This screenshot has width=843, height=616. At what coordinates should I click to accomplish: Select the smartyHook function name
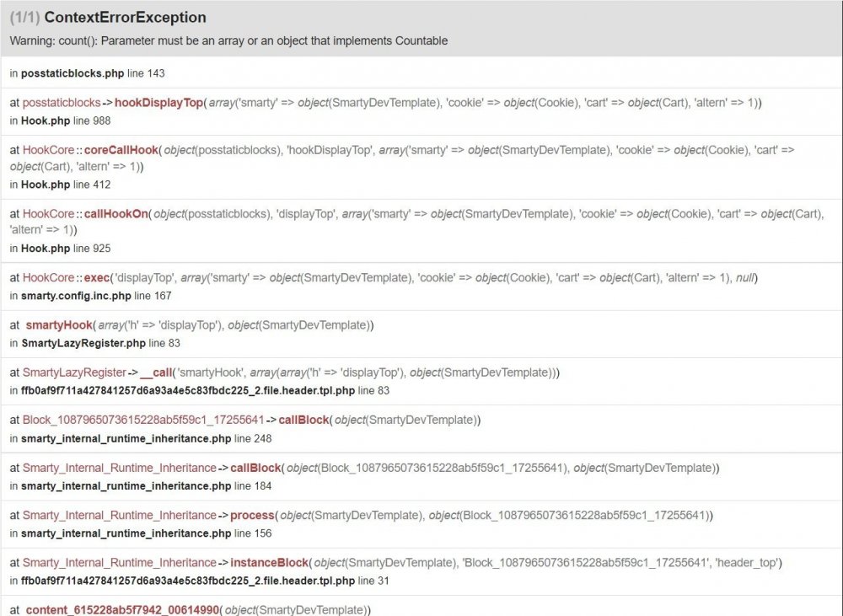pos(58,325)
